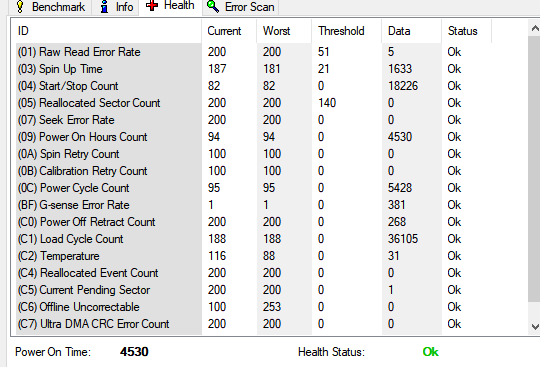This screenshot has width=540, height=367.
Task: Click the Power On Time value 4530
Action: pyautogui.click(x=134, y=352)
